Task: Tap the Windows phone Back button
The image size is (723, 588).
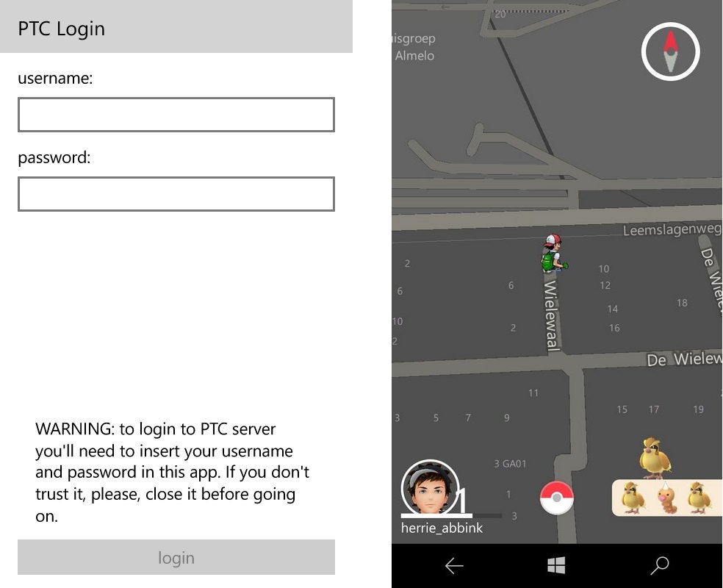Action: (454, 565)
